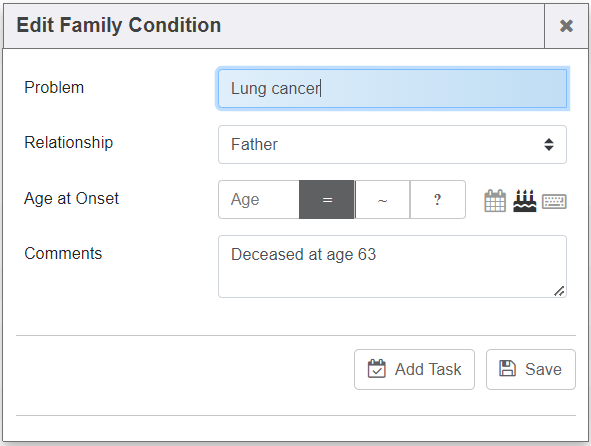The width and height of the screenshot is (591, 446).
Task: Open the Relationship dropdown showing Father
Action: (x=392, y=144)
